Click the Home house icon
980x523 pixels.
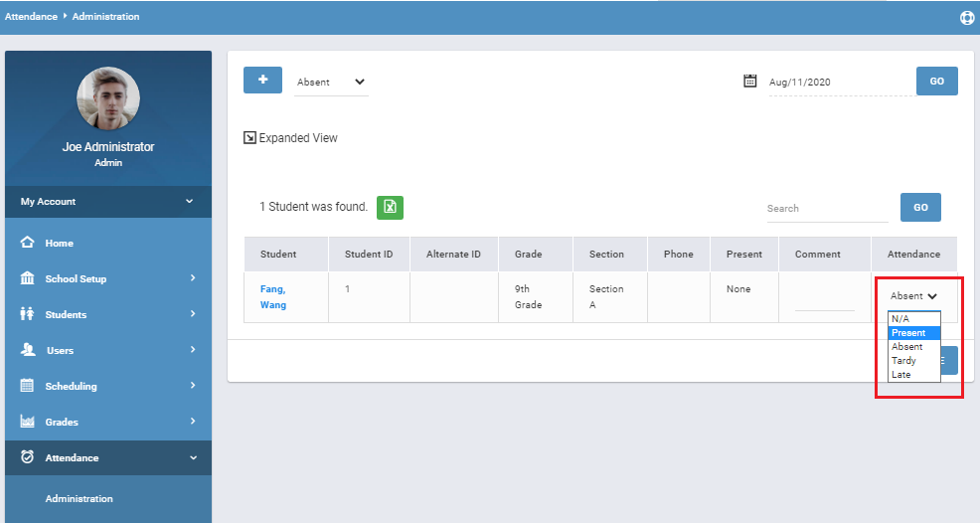[27, 242]
